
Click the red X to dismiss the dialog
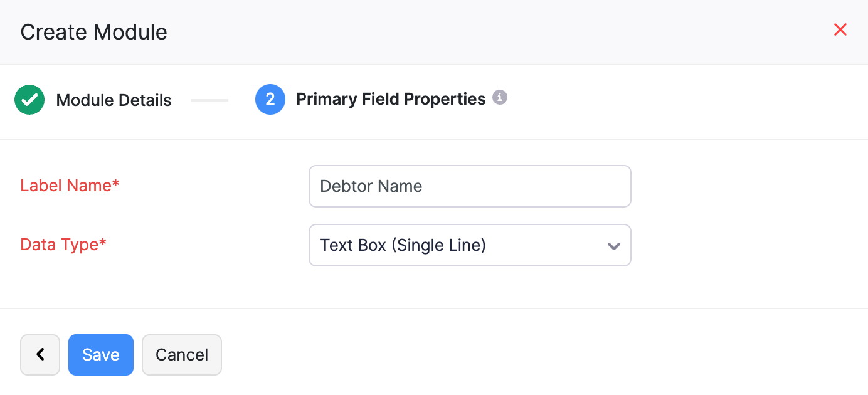[x=840, y=29]
